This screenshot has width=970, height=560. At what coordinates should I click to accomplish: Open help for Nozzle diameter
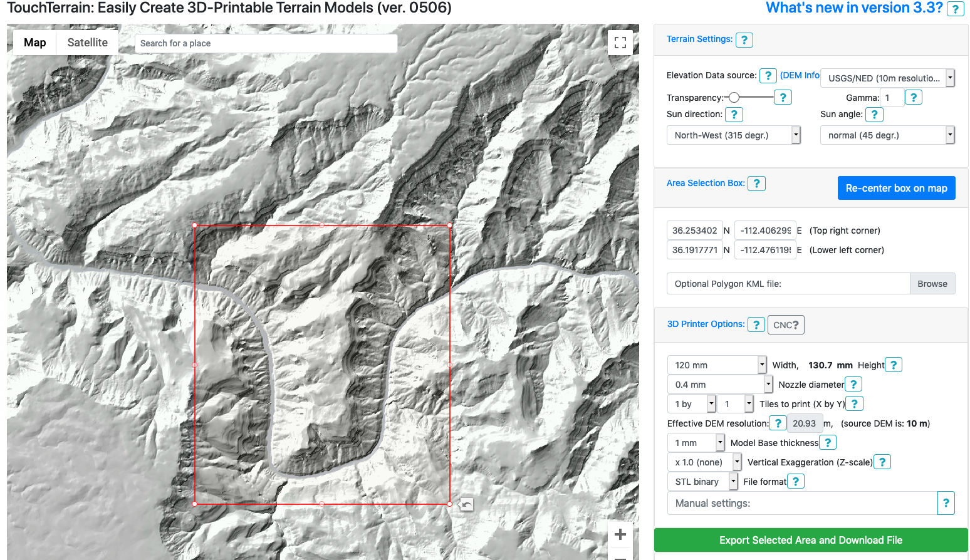853,384
